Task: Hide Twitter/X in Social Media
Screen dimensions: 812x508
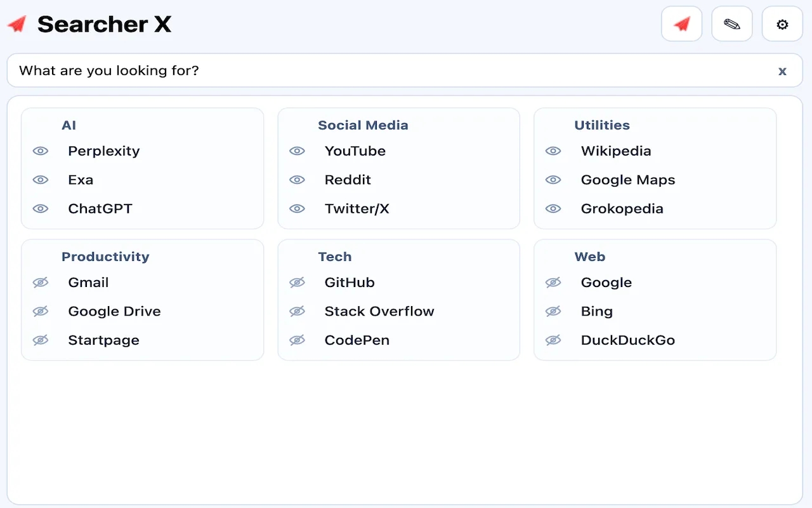Action: (x=297, y=208)
